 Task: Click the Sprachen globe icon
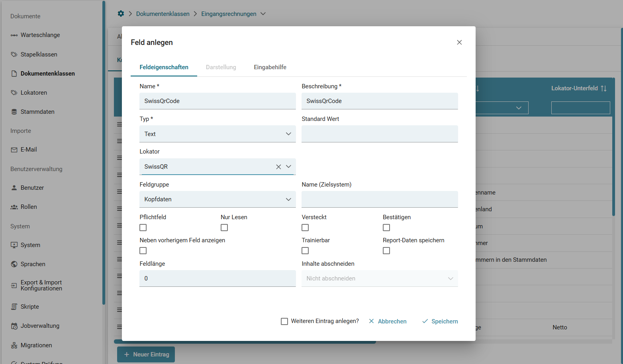pos(14,264)
